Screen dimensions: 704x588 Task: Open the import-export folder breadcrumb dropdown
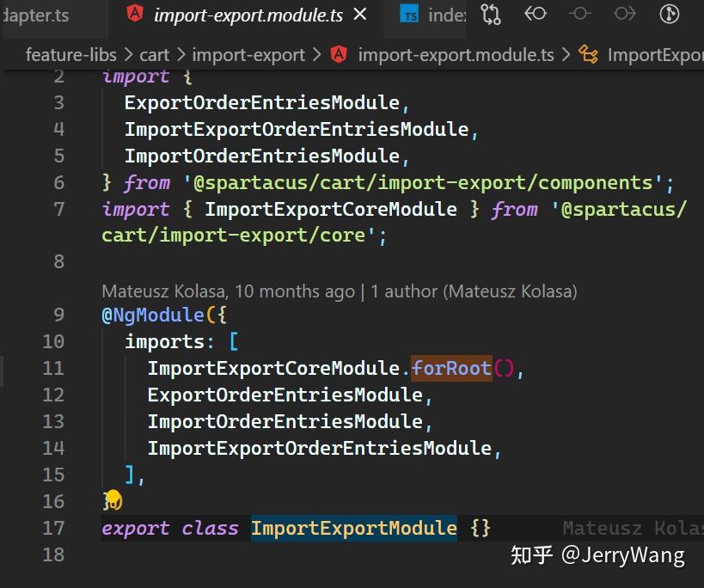click(x=248, y=54)
